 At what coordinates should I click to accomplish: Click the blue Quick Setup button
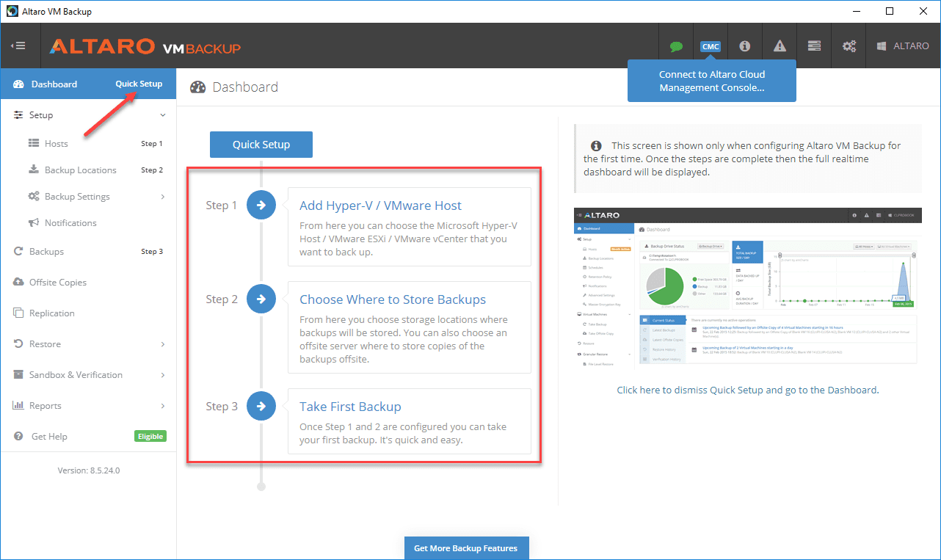(261, 145)
